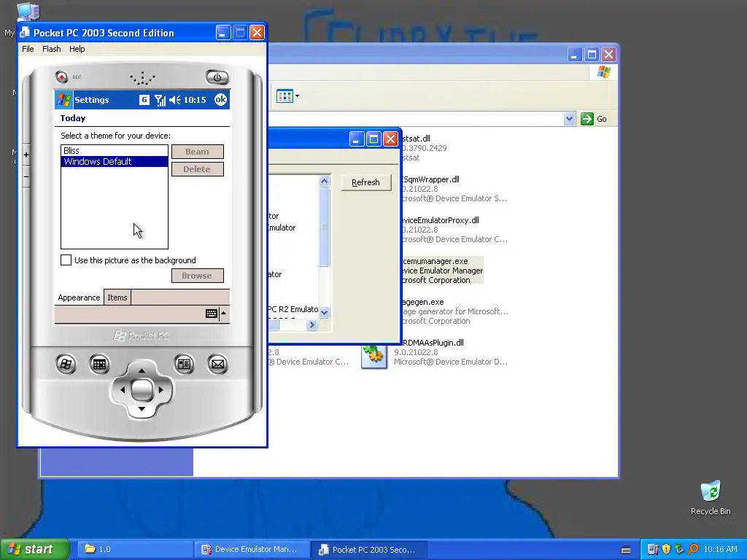Tap the speaker volume icon
Image resolution: width=747 pixels, height=560 pixels.
click(175, 100)
